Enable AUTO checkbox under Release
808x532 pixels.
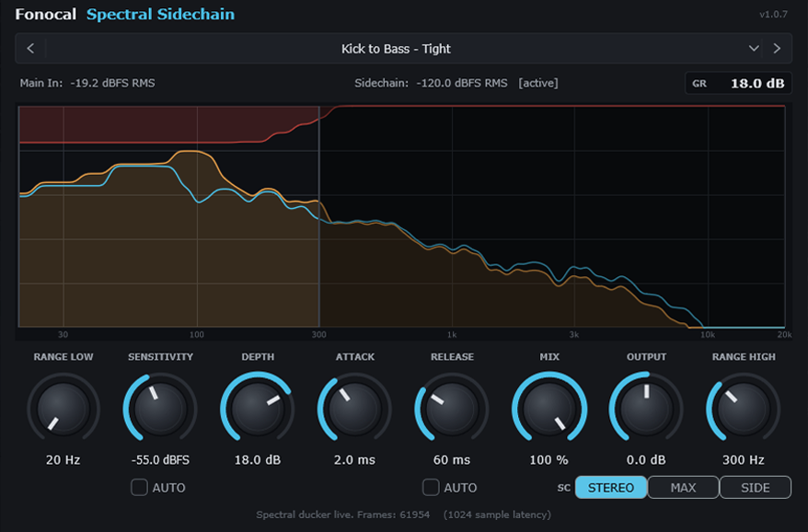click(x=431, y=487)
